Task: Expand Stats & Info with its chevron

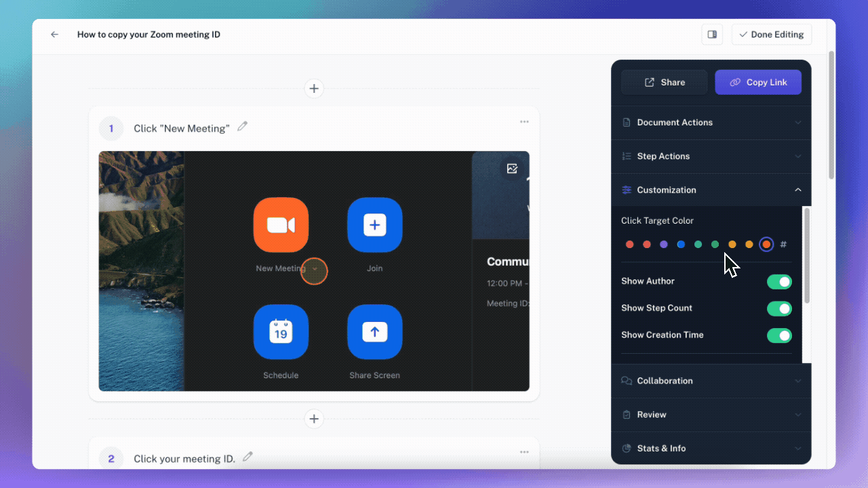Action: tap(798, 449)
